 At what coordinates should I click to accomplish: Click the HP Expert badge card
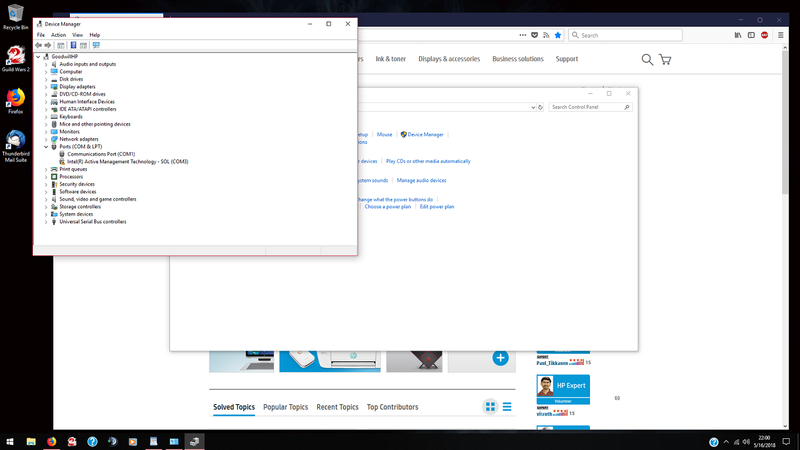[x=563, y=389]
